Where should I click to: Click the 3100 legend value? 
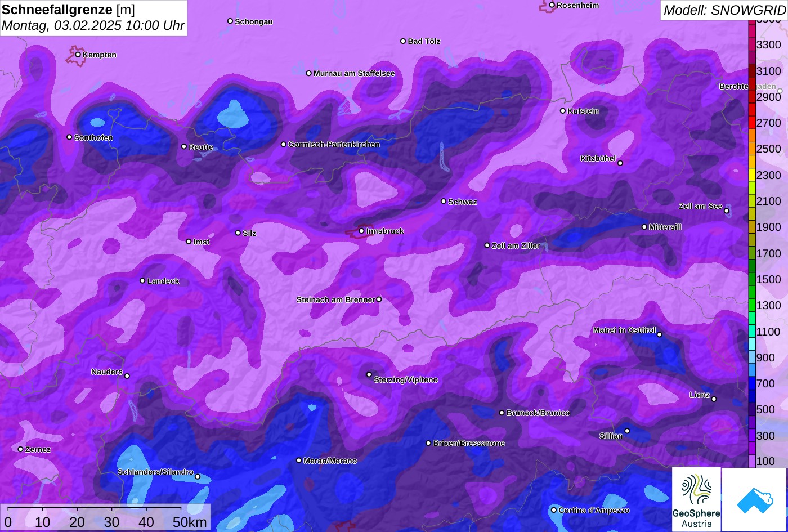coord(769,71)
